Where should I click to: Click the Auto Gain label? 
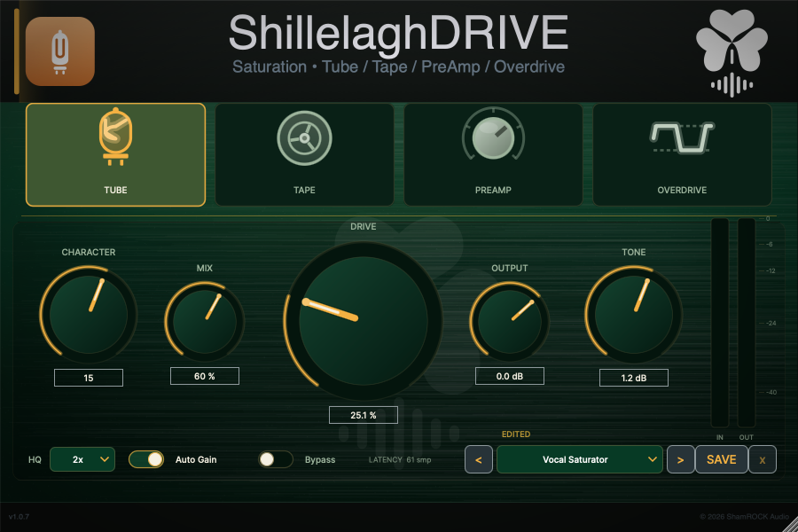coord(196,459)
